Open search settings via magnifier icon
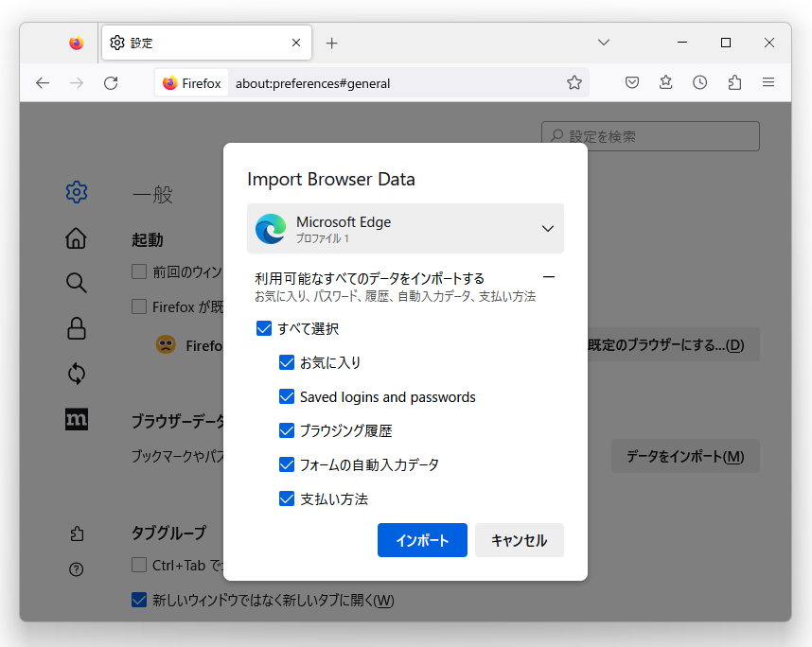Viewport: 812px width, 647px height. point(77,282)
